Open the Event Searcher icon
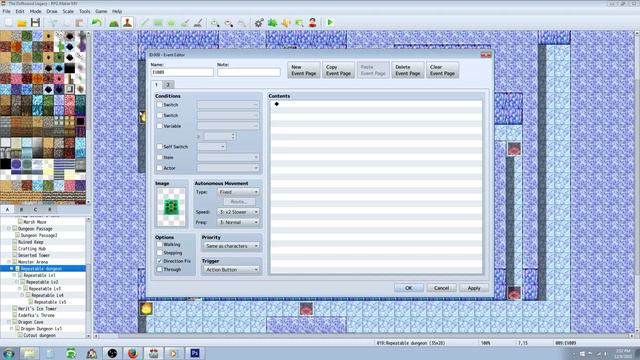 click(299, 23)
